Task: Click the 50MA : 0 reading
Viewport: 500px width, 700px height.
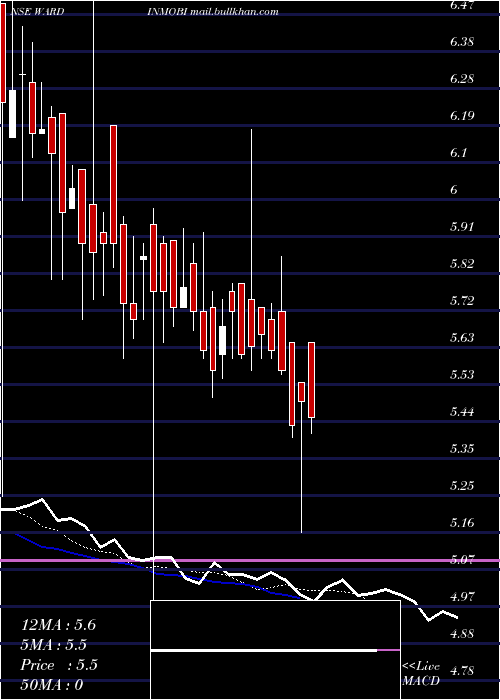Action: coord(52,685)
